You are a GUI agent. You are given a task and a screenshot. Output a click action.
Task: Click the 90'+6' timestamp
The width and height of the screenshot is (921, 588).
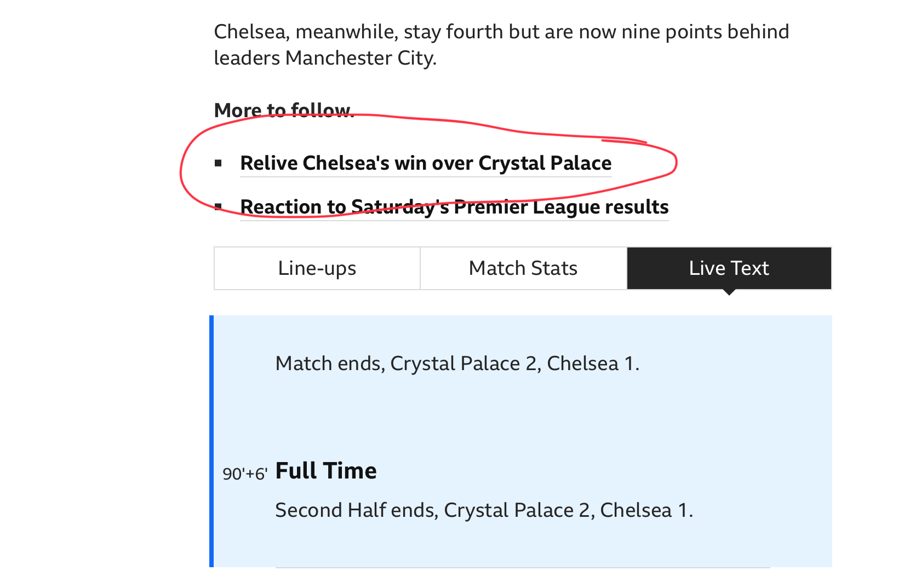pyautogui.click(x=245, y=474)
